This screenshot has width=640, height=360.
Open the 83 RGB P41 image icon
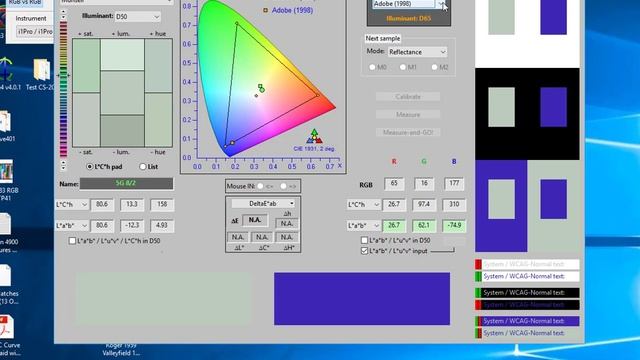pyautogui.click(x=7, y=180)
